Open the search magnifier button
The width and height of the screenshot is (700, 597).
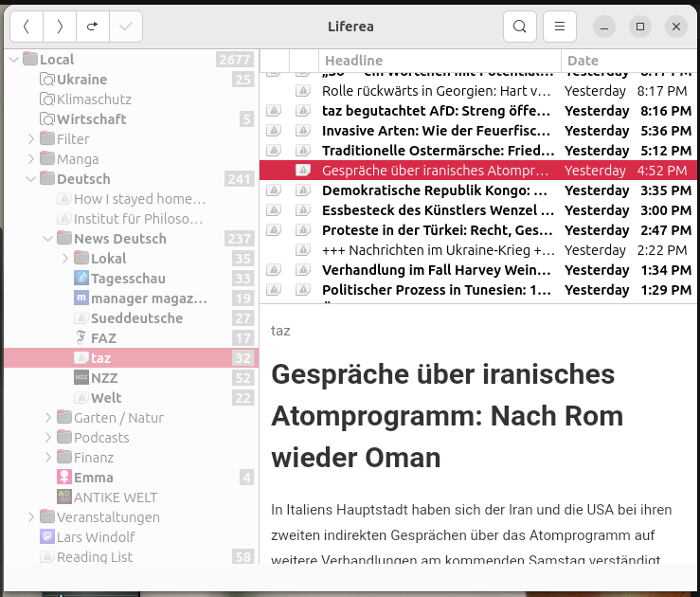(x=520, y=27)
